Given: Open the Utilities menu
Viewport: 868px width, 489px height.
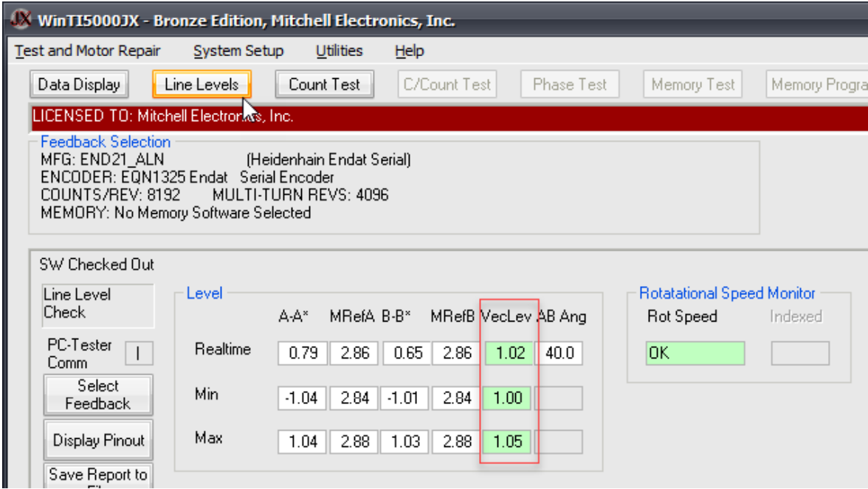Looking at the screenshot, I should [339, 51].
